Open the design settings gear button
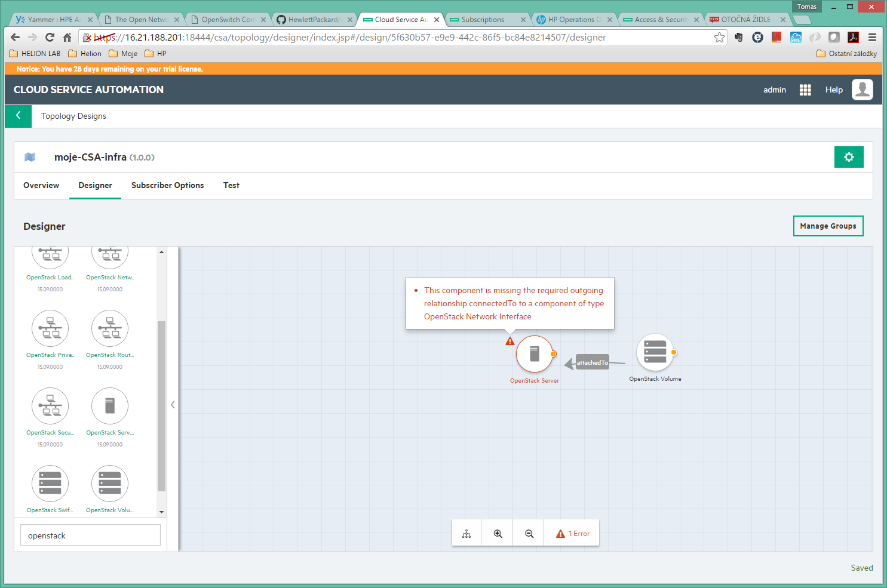This screenshot has height=588, width=887. (x=849, y=157)
